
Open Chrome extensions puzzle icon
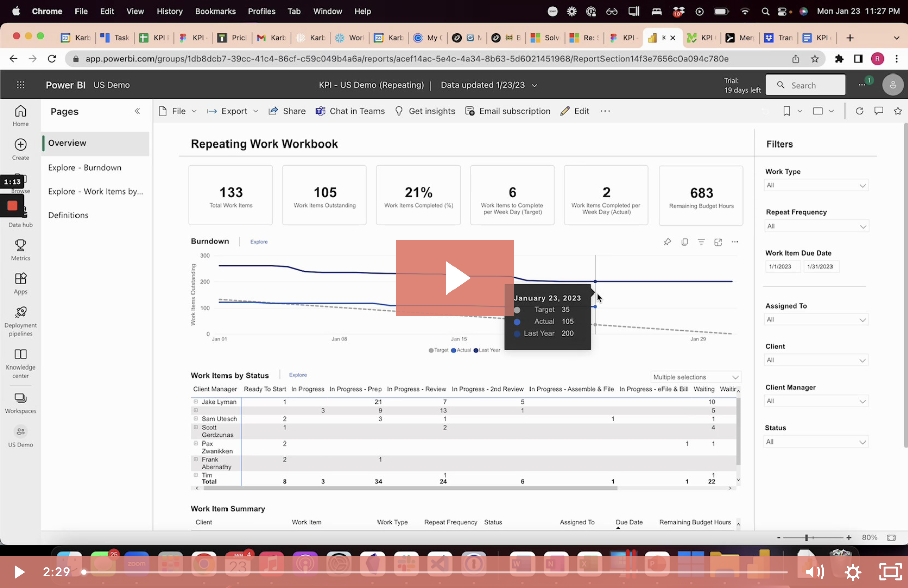839,59
